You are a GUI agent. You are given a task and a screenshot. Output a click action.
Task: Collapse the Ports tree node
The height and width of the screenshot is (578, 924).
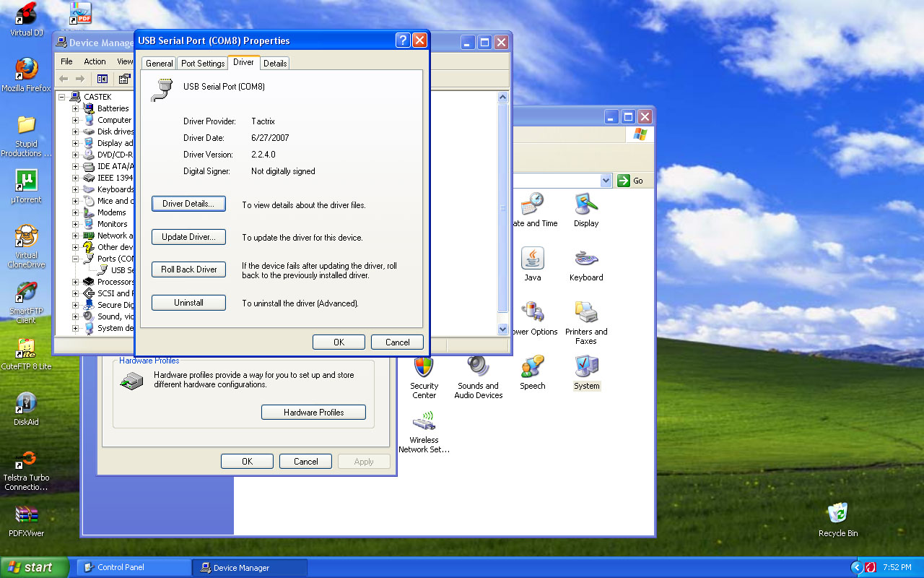tap(75, 259)
